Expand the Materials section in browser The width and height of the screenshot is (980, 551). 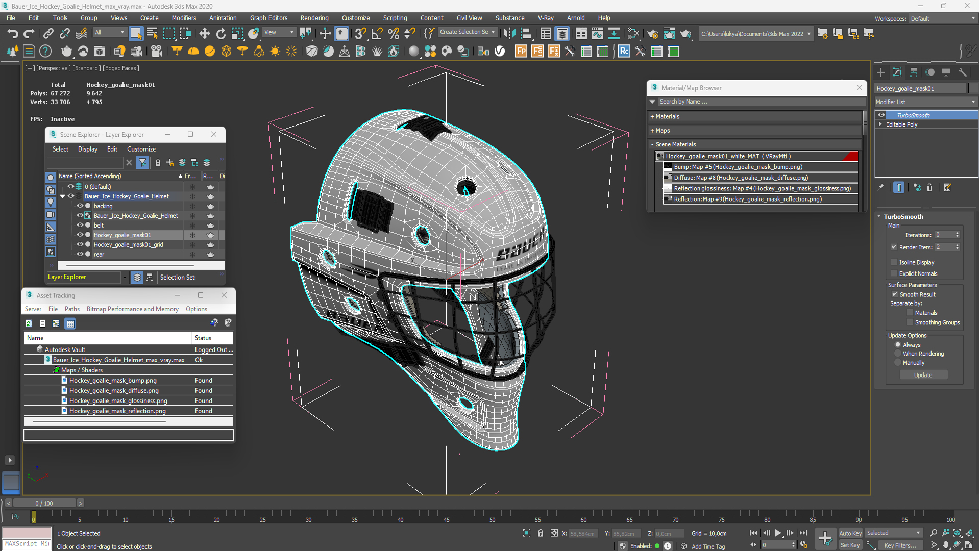pos(652,117)
